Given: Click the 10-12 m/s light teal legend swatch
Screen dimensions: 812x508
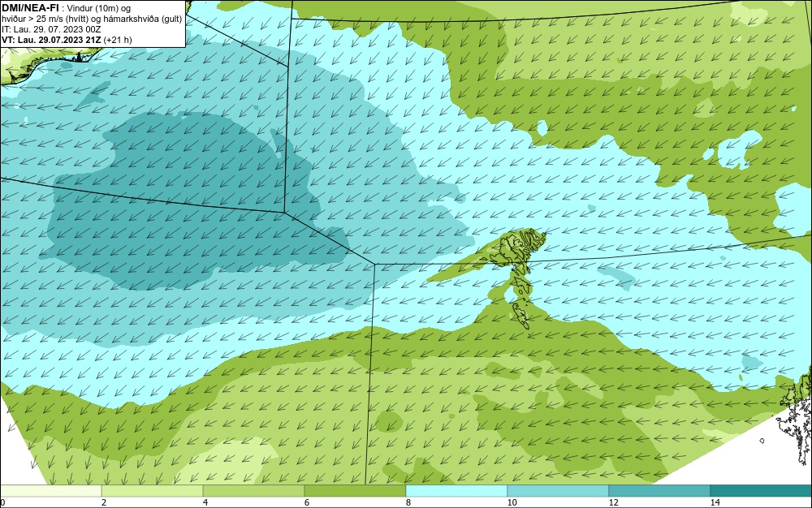Looking at the screenshot, I should coord(559,491).
